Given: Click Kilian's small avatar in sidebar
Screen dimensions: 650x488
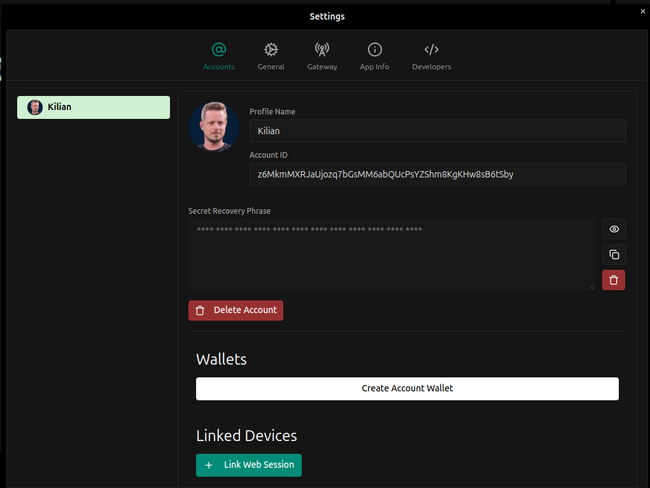Looking at the screenshot, I should tap(35, 107).
